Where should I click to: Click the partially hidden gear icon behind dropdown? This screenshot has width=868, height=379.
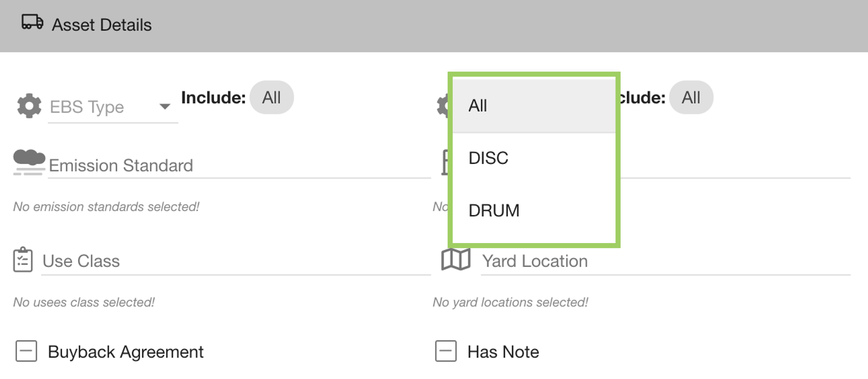click(x=442, y=106)
